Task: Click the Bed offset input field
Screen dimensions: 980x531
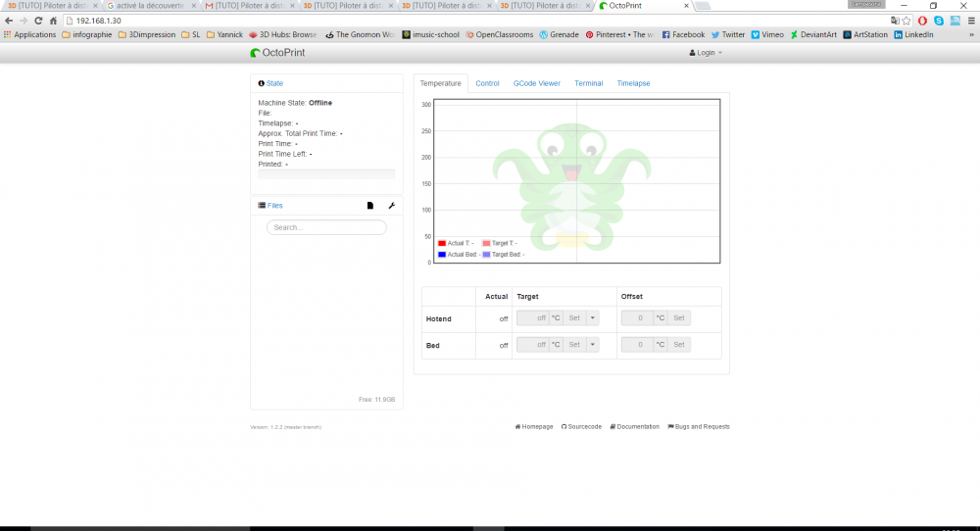Action: coord(638,345)
